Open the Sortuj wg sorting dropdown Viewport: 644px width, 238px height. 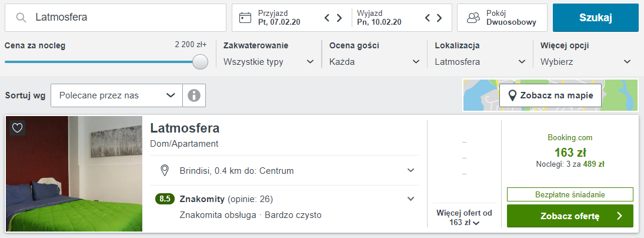116,95
